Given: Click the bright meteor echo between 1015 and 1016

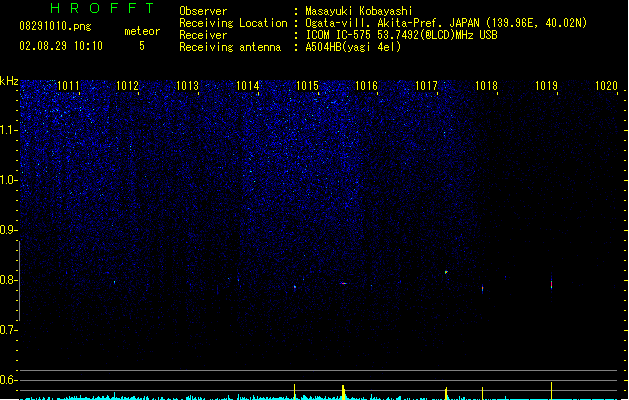Looking at the screenshot, I should 343,284.
